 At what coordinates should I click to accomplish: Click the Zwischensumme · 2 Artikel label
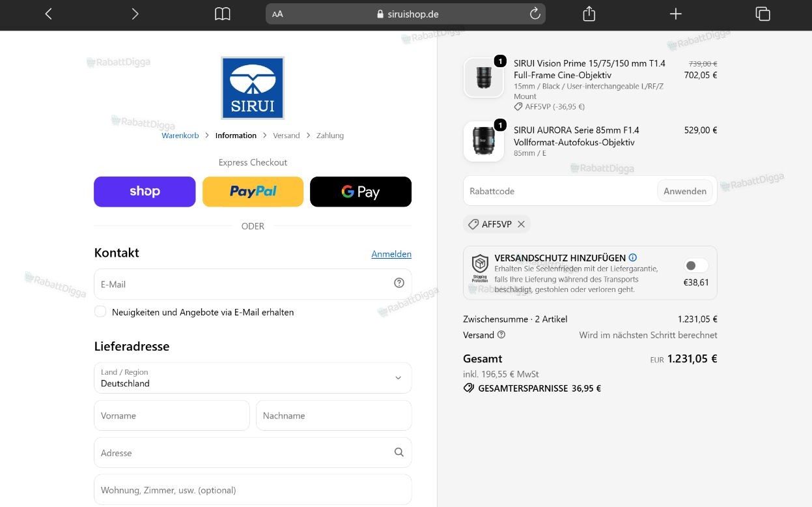tap(515, 319)
